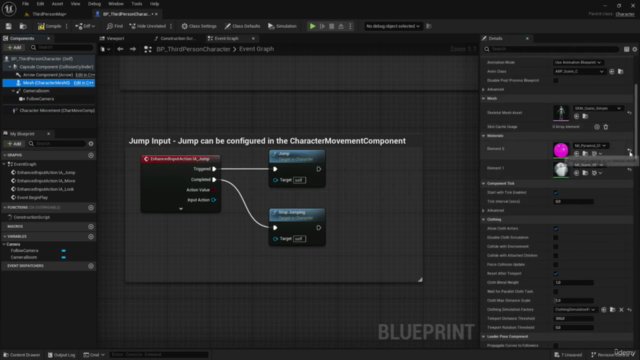This screenshot has height=360, width=640.
Task: Select the Event Graph tab
Action: 227,38
